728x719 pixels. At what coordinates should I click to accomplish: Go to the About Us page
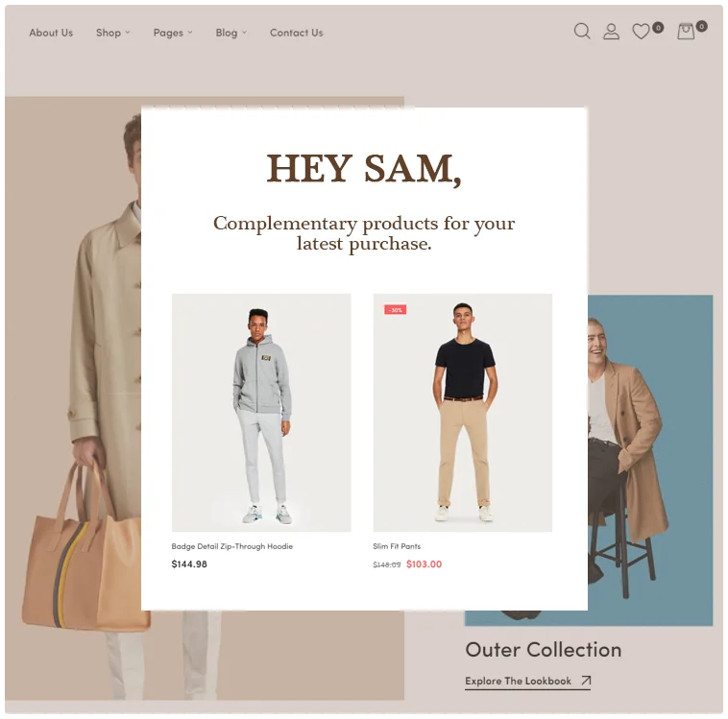51,33
